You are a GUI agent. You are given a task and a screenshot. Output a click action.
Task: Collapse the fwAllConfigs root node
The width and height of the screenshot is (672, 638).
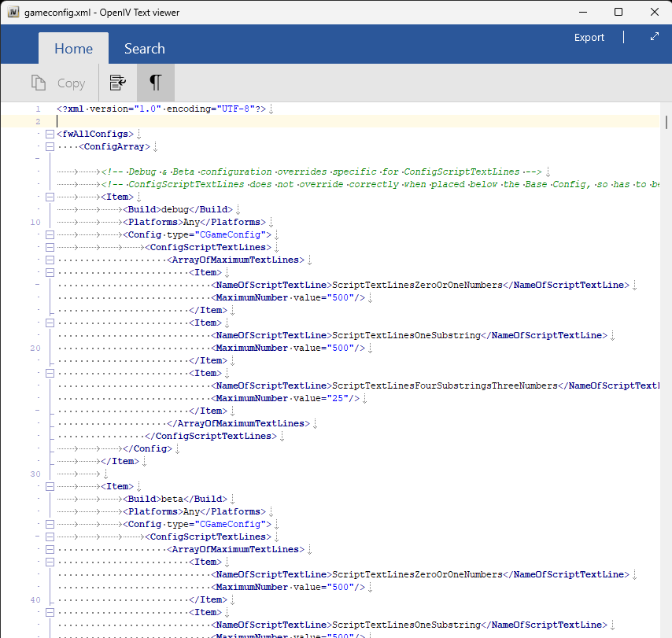click(50, 134)
